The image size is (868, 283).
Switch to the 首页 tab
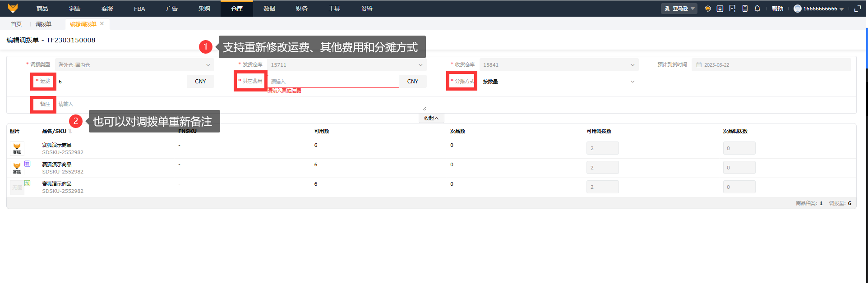16,24
